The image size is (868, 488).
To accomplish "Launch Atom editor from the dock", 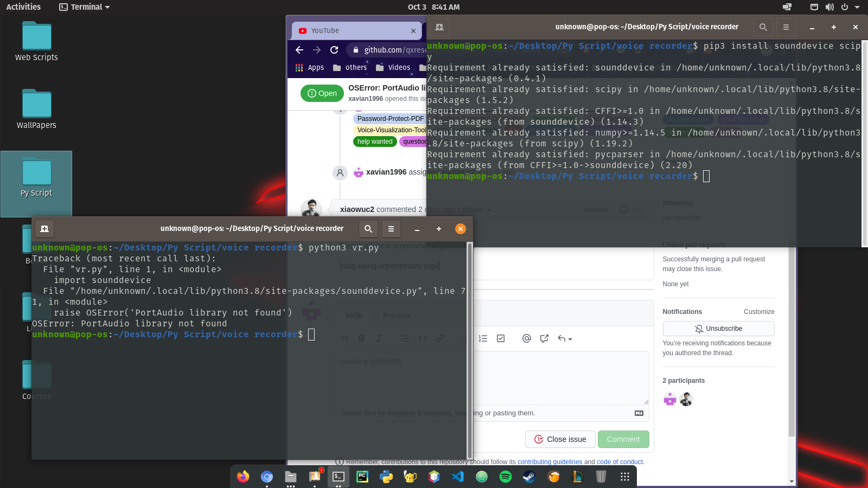I will 482,477.
